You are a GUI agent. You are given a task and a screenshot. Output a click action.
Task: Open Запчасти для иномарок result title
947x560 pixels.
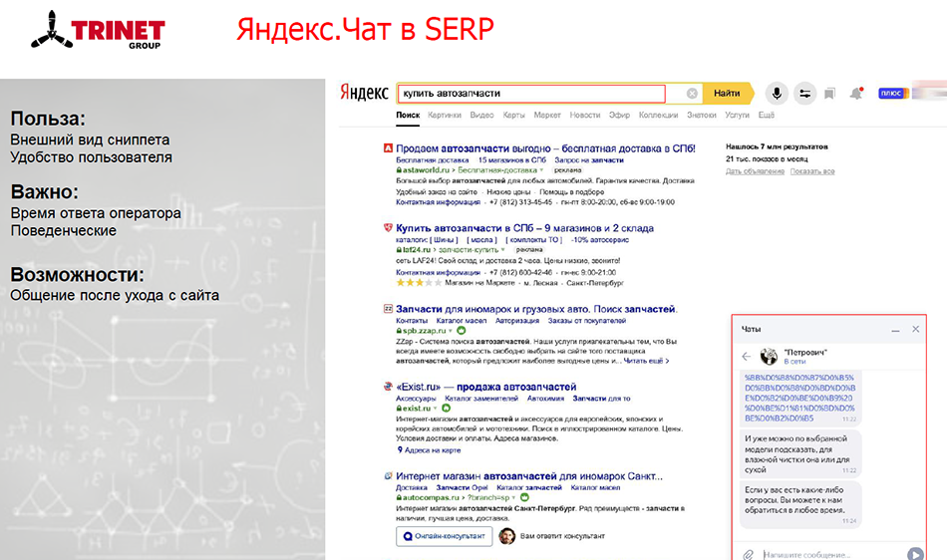coord(537,309)
